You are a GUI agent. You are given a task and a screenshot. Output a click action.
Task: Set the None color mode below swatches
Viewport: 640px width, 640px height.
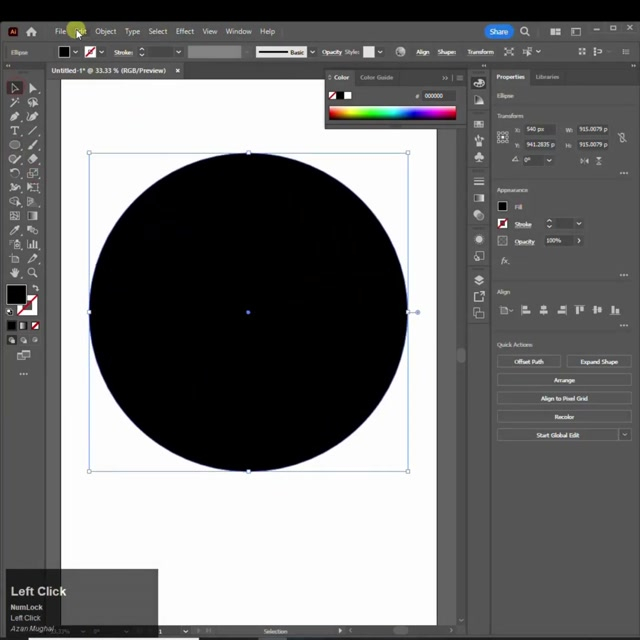tap(36, 325)
